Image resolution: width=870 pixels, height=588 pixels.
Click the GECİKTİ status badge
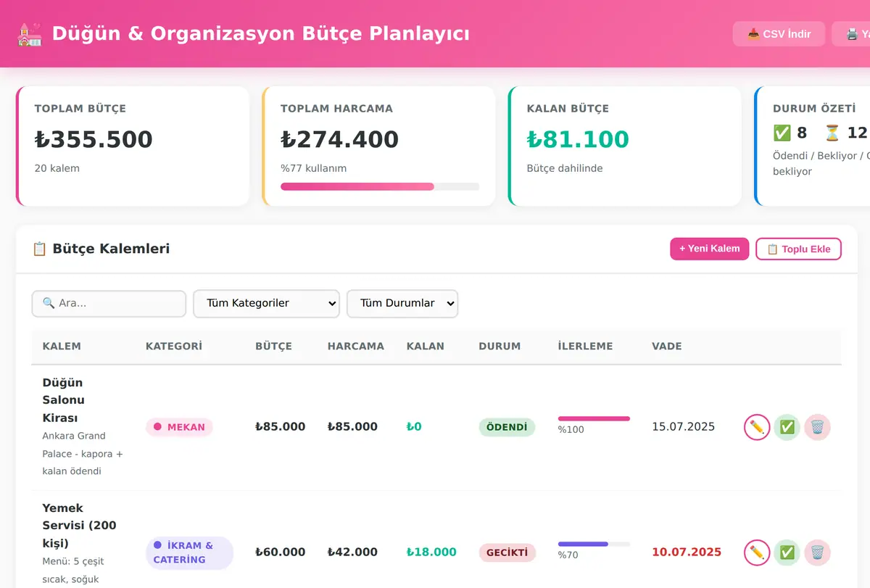[507, 552]
